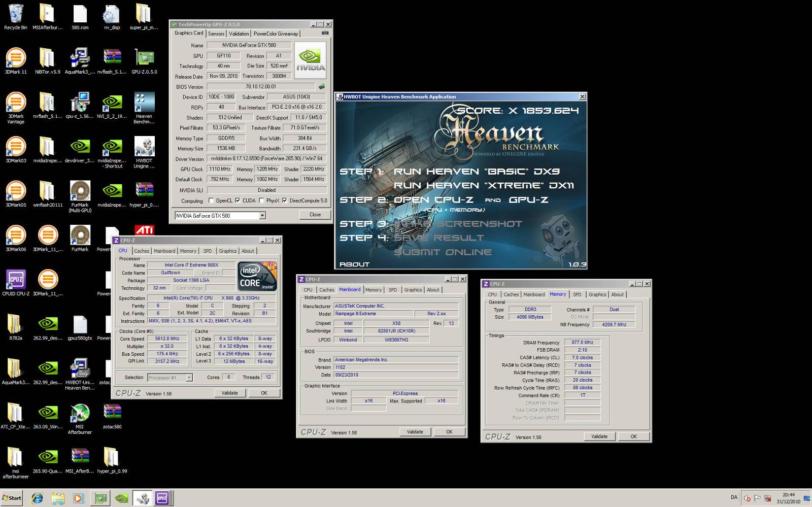Screen dimensions: 812x507
Task: Open PowerColor Giveaway tab in GPU-Z
Action: pos(276,33)
